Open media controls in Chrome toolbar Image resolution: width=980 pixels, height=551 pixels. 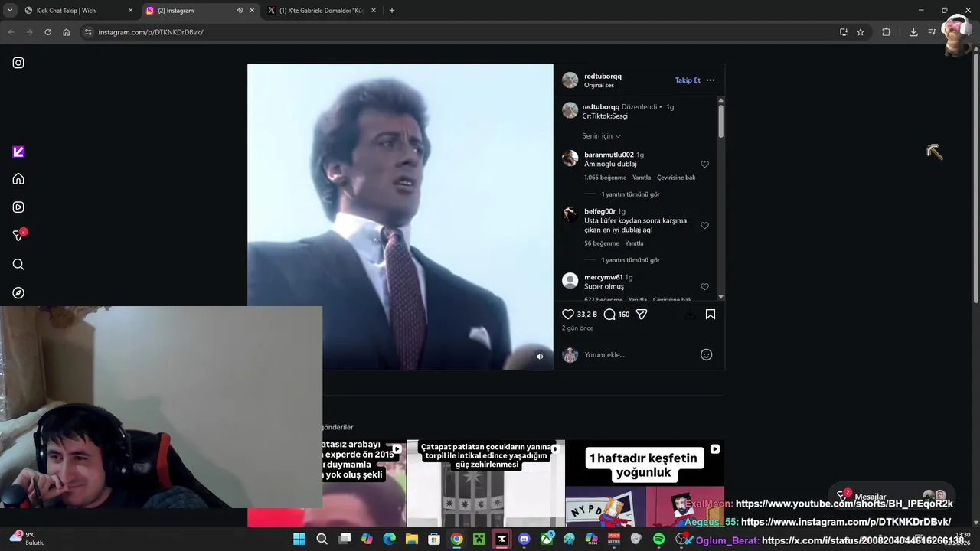point(932,32)
